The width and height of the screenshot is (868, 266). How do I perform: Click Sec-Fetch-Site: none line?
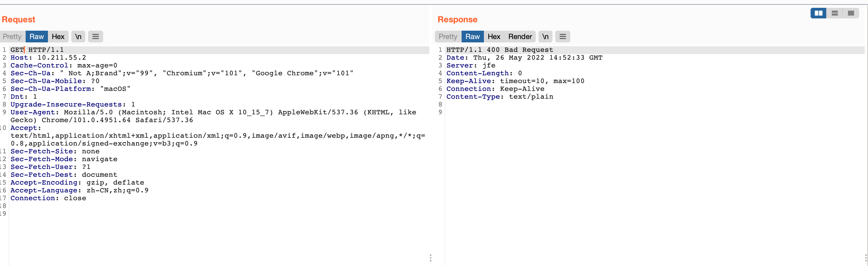(55, 151)
